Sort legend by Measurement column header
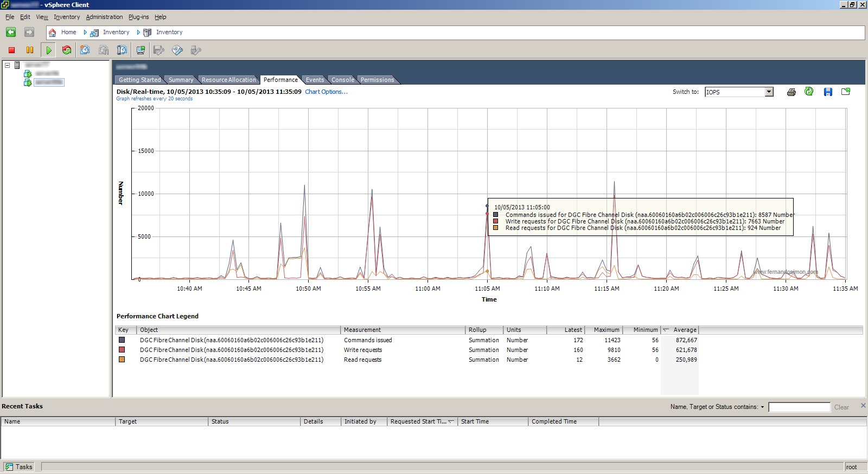This screenshot has width=868, height=474. point(403,330)
